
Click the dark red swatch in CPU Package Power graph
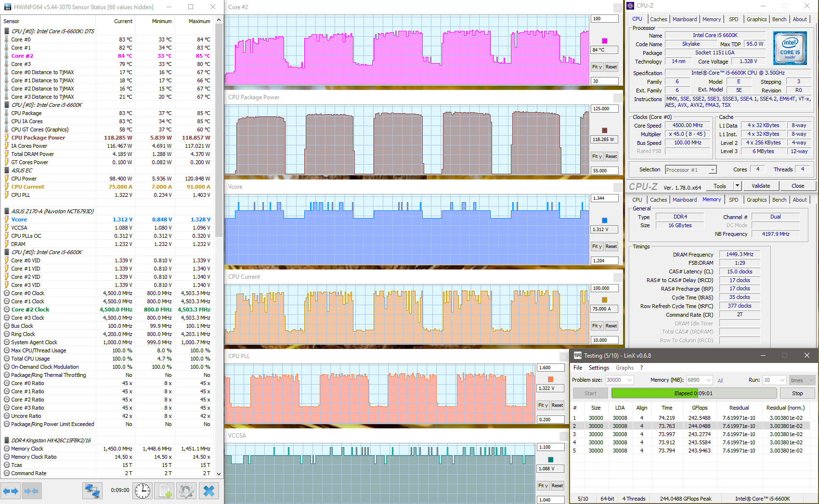(605, 130)
